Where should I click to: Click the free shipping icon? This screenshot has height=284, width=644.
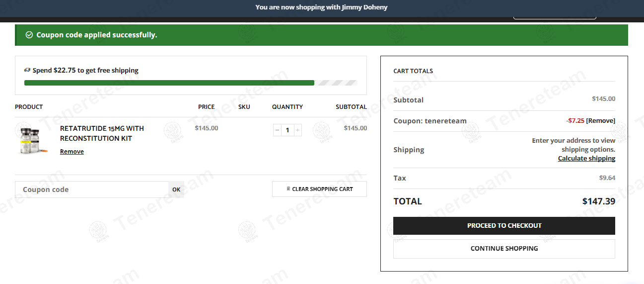[27, 70]
